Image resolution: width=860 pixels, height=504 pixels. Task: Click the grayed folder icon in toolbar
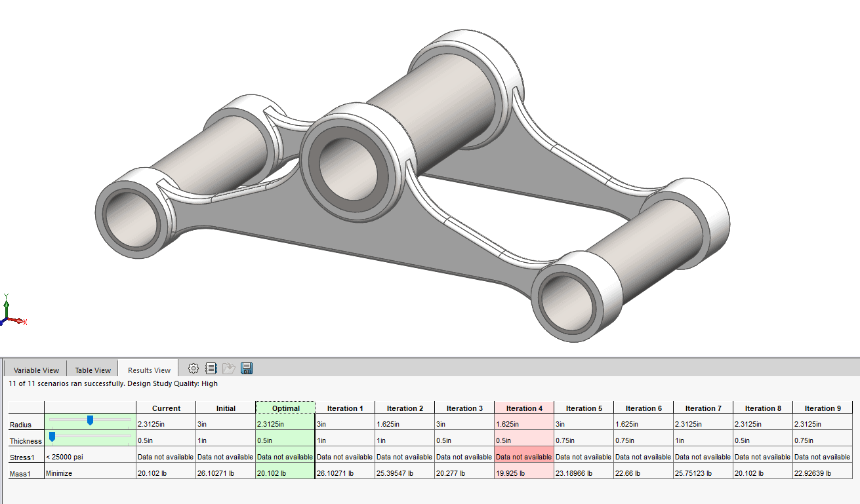pos(228,368)
